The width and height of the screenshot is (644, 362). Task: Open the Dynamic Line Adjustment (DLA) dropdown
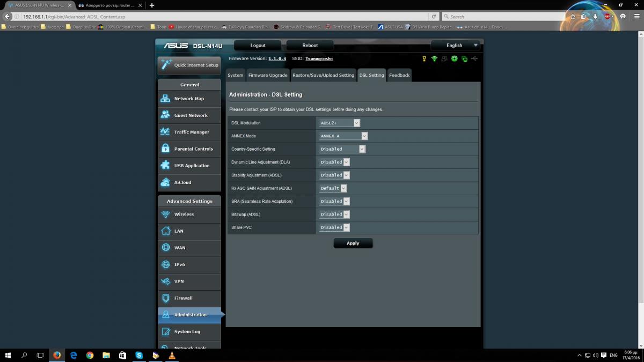tap(334, 162)
